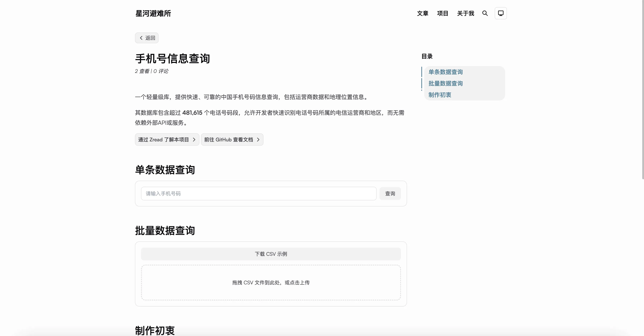Click the arrow on the GitHub docs button
Viewport: 644px width, 336px height.
(x=258, y=140)
